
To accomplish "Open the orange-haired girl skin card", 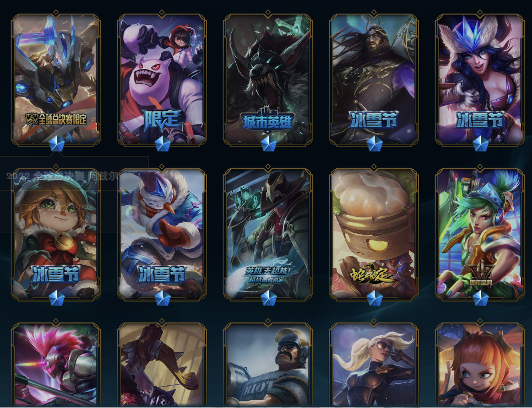I will (x=480, y=364).
